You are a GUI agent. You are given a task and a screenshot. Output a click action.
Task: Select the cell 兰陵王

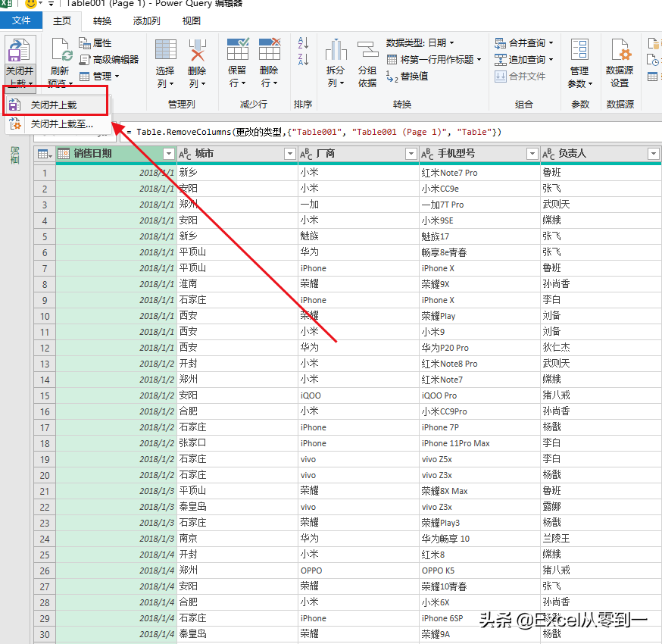[601, 539]
